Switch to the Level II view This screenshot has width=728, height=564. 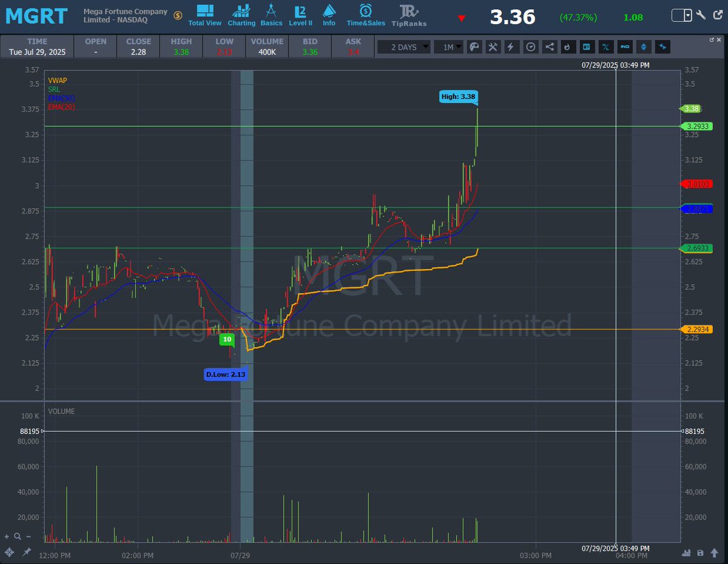pos(300,15)
